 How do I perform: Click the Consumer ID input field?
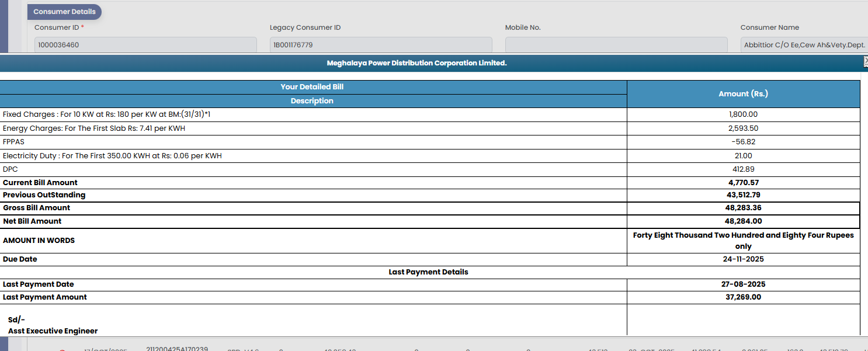145,45
